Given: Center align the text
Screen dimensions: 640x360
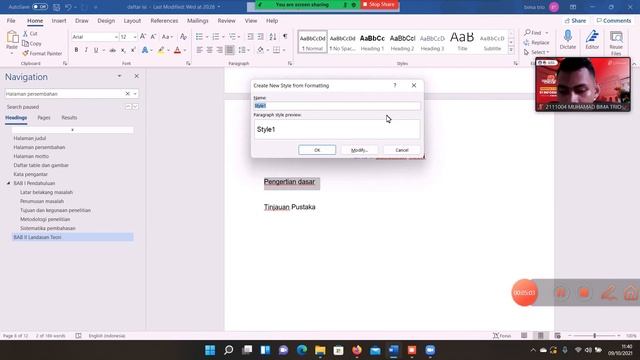Looking at the screenshot, I should tap(209, 50).
